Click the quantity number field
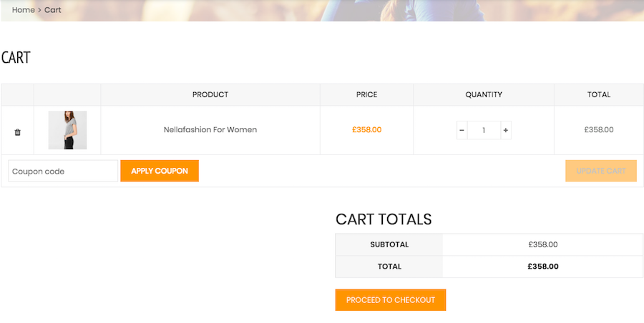Screen dimensions: 644x323 484,130
